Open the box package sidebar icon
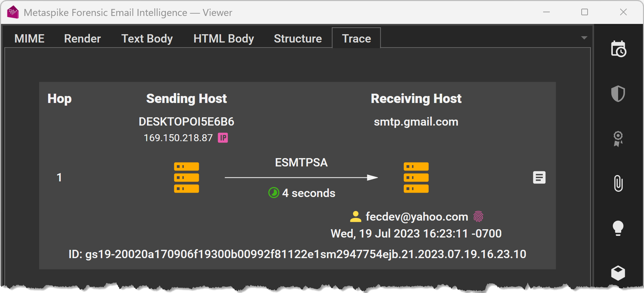 (618, 273)
